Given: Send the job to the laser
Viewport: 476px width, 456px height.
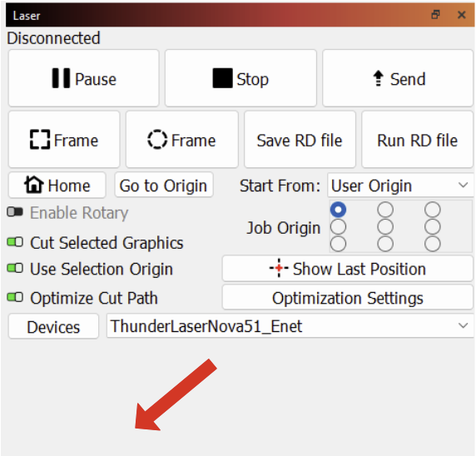Looking at the screenshot, I should (x=398, y=78).
